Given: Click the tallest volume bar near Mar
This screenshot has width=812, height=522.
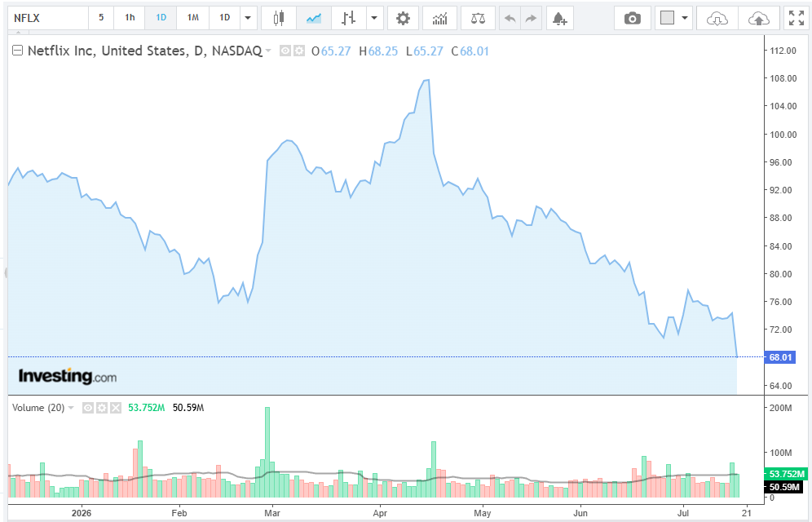Looking at the screenshot, I should click(267, 452).
